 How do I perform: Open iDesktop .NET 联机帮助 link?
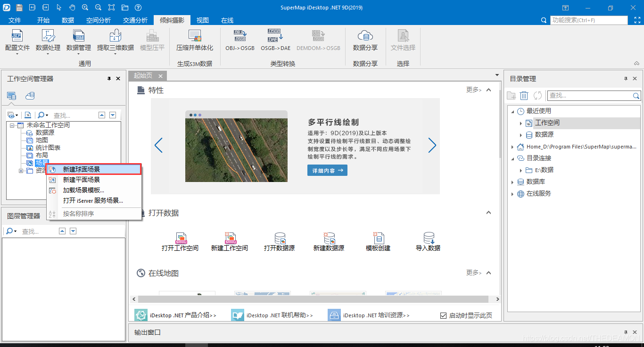point(280,315)
